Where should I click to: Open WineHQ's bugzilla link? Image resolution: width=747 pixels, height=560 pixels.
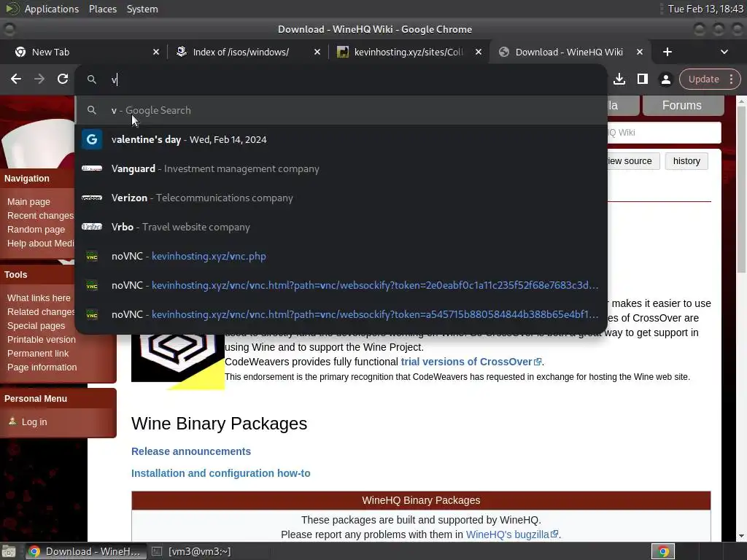[511, 534]
